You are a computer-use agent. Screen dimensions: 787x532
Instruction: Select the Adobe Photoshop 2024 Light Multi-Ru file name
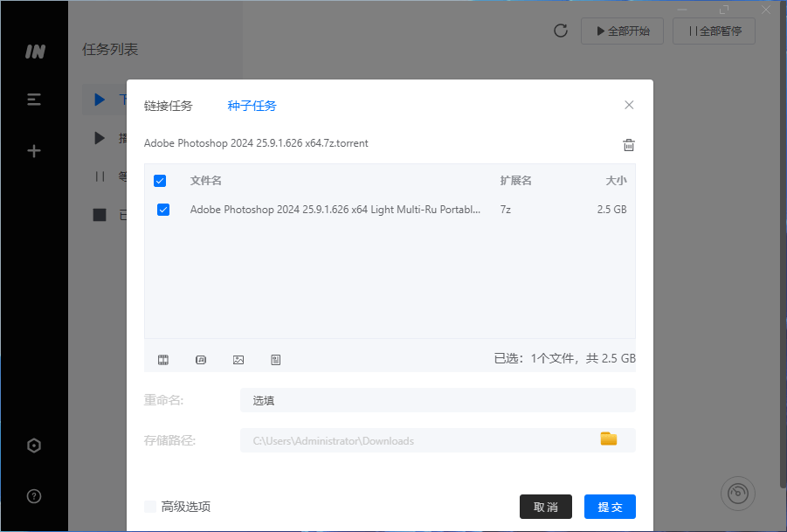(x=335, y=210)
